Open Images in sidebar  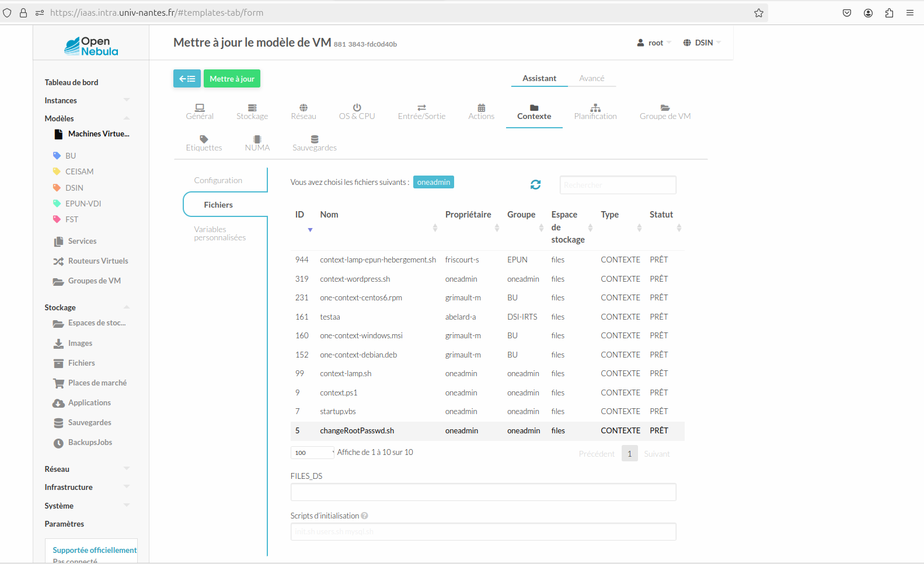point(73,343)
